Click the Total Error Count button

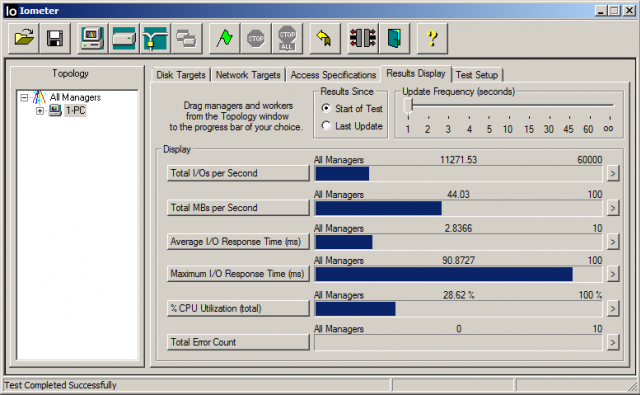point(238,342)
